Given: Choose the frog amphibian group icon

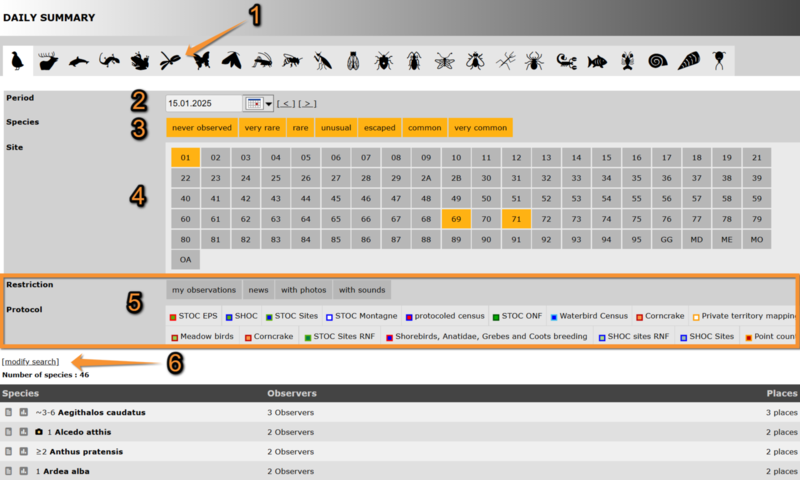Looking at the screenshot, I should point(139,61).
